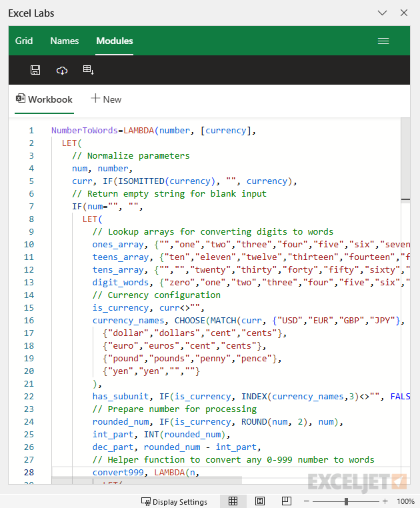Open Display Settings in the status bar
This screenshot has height=508, width=420.
point(174,501)
